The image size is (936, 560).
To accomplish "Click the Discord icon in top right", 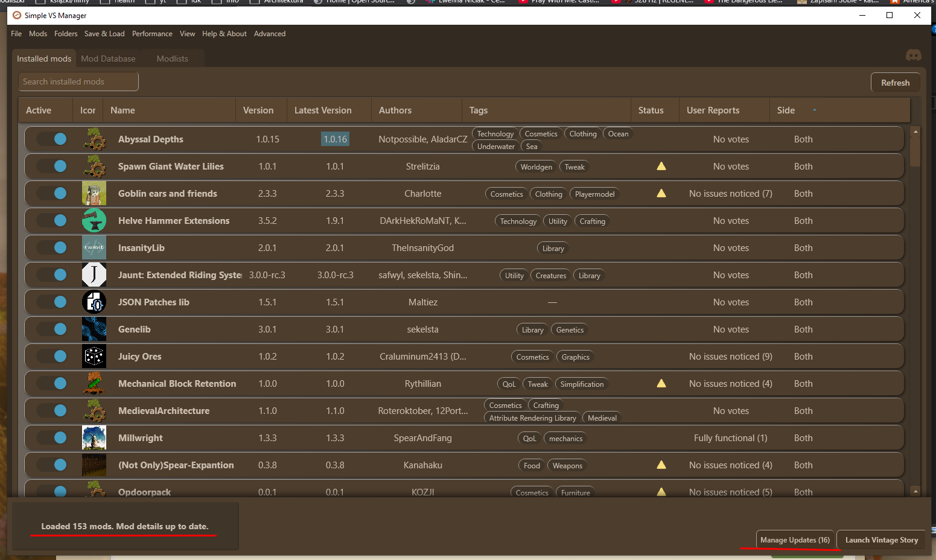I will 913,56.
